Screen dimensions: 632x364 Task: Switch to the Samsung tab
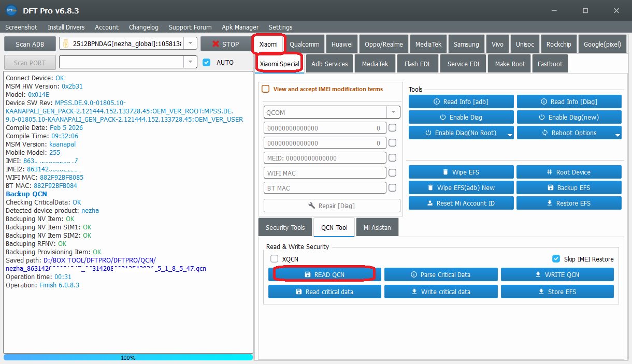click(467, 44)
